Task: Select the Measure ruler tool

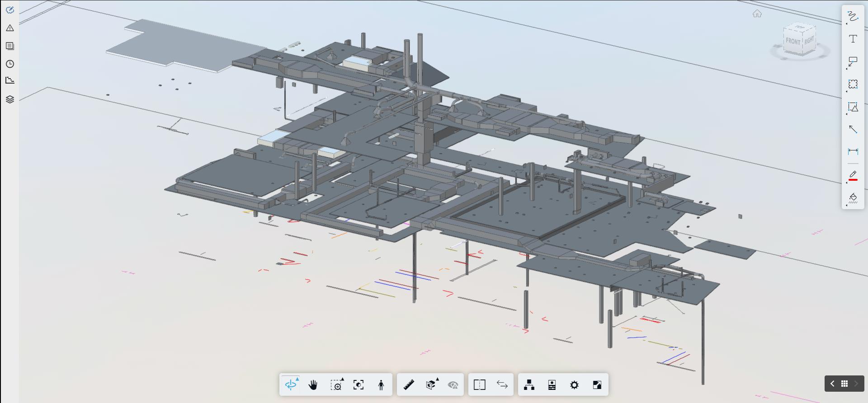Action: [409, 385]
